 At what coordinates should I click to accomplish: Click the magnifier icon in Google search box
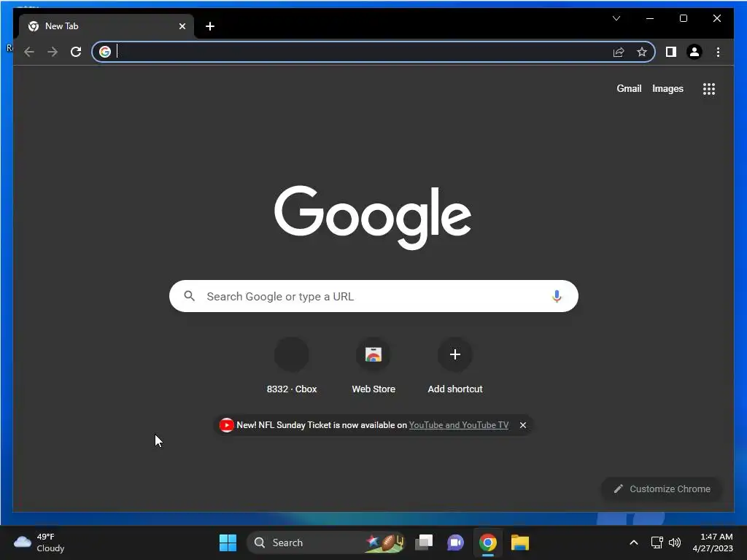pyautogui.click(x=189, y=296)
